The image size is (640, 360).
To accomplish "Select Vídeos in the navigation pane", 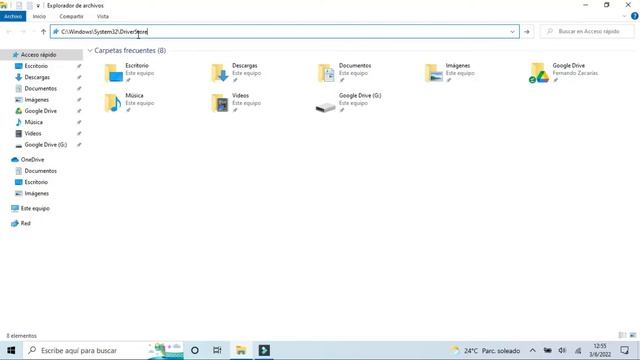I will coord(33,133).
